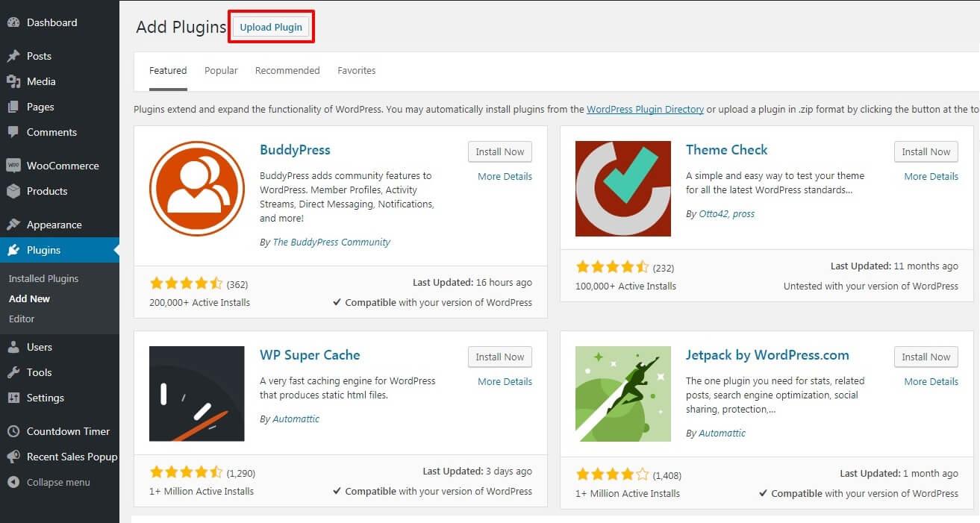Screen dimensions: 980x523
Task: View More Details for Theme Check
Action: [x=931, y=177]
